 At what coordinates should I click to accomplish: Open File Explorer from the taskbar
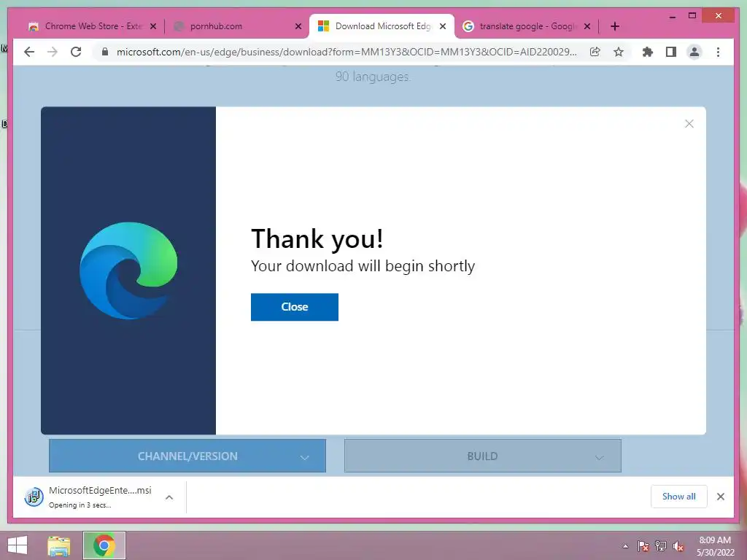pyautogui.click(x=58, y=545)
